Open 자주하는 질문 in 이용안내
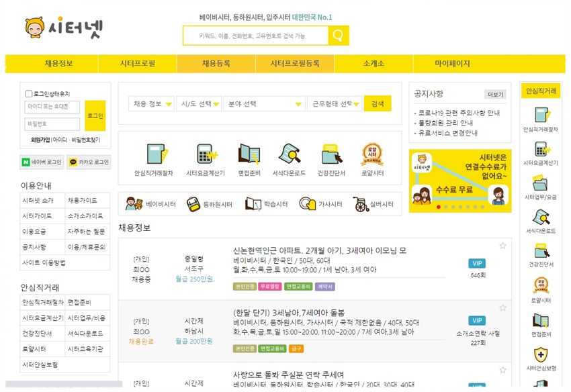 click(87, 232)
